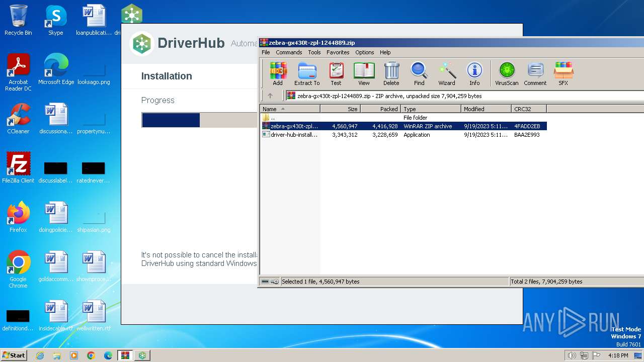
Task: Click the Firefox desktop icon
Action: (18, 217)
